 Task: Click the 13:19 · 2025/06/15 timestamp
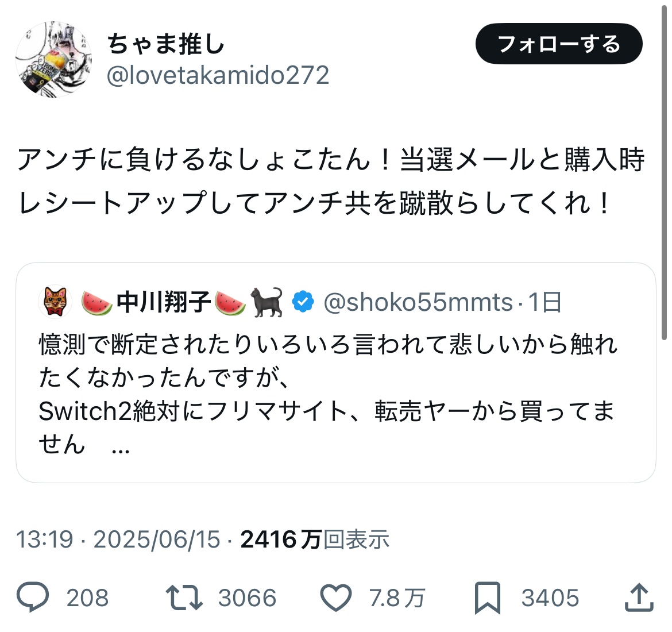118,539
